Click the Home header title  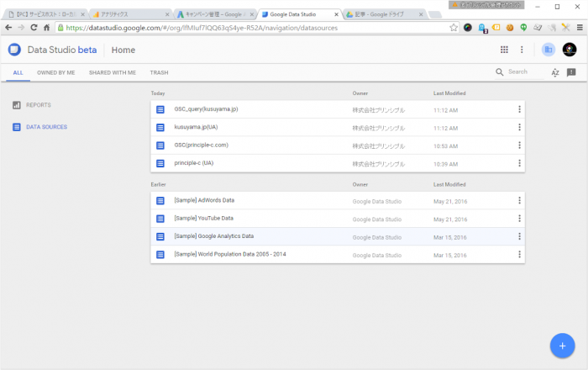pos(123,50)
